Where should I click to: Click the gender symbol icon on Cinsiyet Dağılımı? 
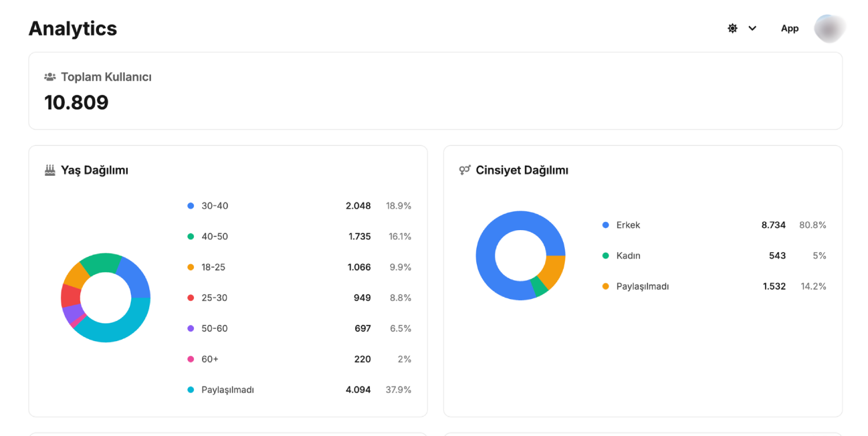tap(464, 169)
